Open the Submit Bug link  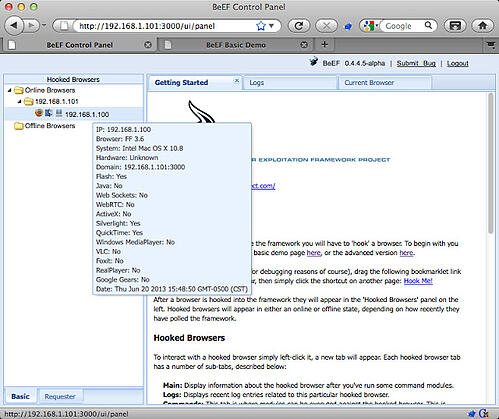click(416, 63)
